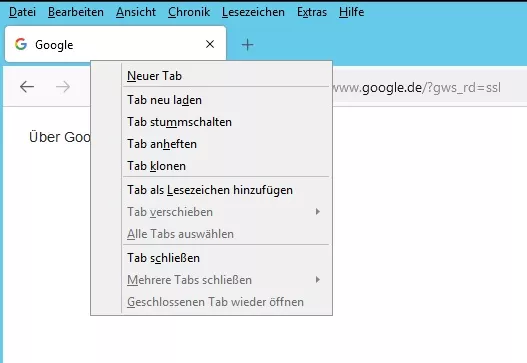This screenshot has height=363, width=527.
Task: Open the Chronik menu
Action: click(189, 12)
